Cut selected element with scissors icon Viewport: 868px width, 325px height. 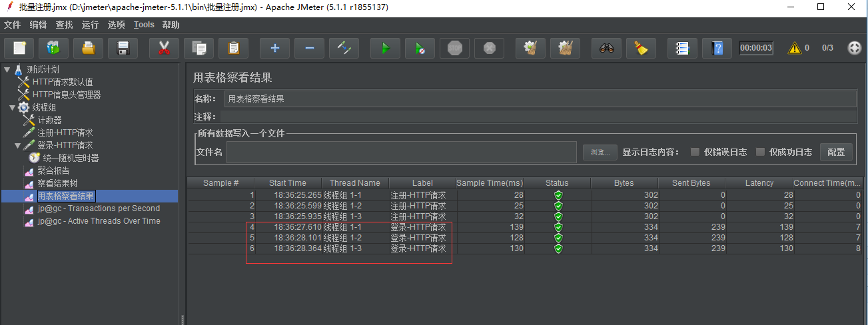(x=164, y=48)
